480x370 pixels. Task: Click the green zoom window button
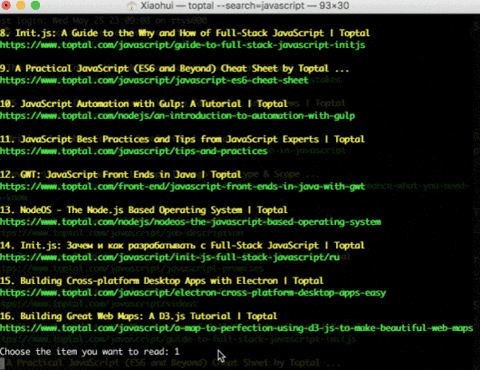pyautogui.click(x=35, y=5)
